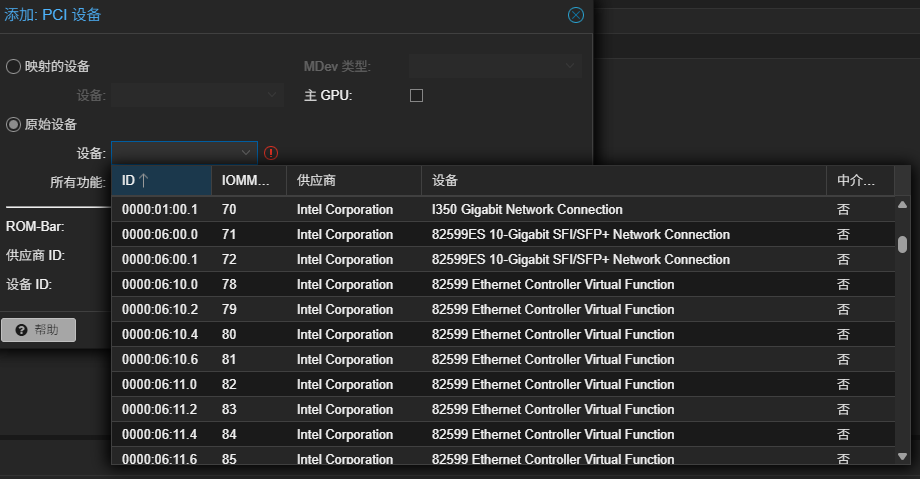This screenshot has height=479, width=920.
Task: Click the 帮助 help button
Action: point(39,330)
